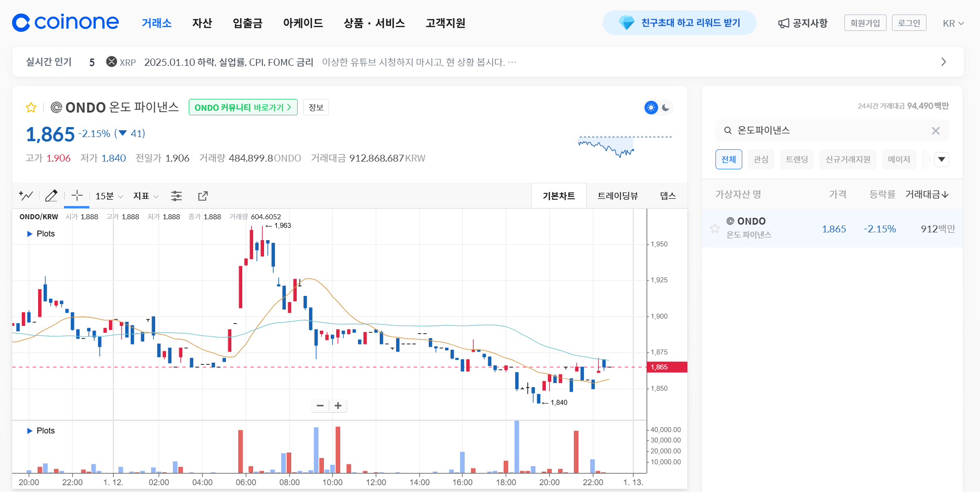Image resolution: width=980 pixels, height=492 pixels.
Task: Open the drawing pencil tool
Action: pyautogui.click(x=51, y=195)
